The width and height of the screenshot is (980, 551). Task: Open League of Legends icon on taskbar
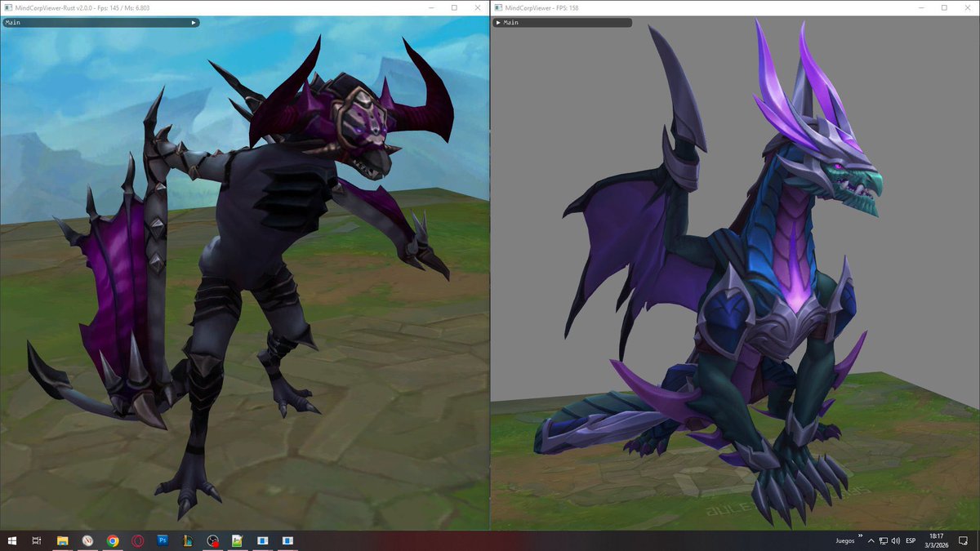187,540
